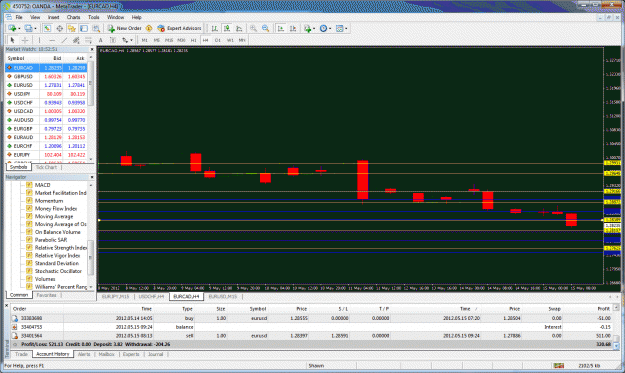The height and width of the screenshot is (373, 625).
Task: Select GBPUSD in Market Watch
Action: point(46,77)
